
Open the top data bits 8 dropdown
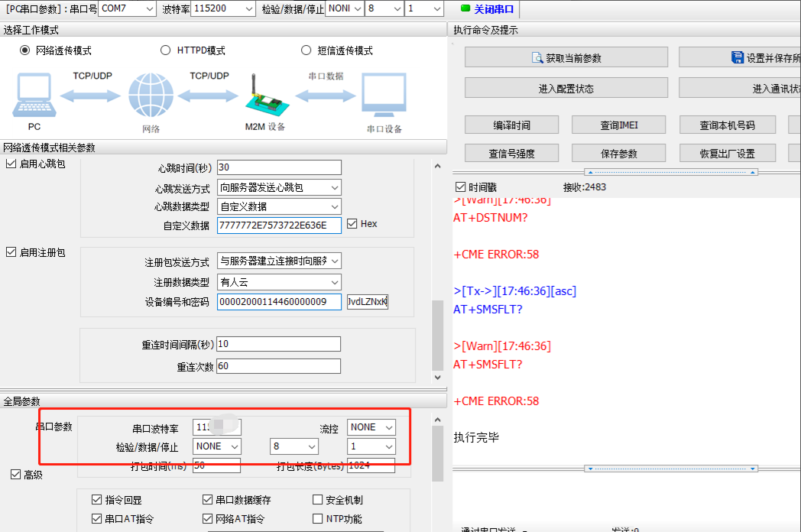384,8
